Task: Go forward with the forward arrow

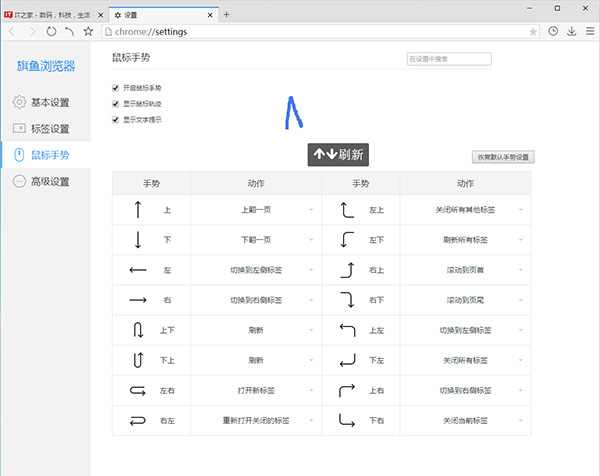Action: click(x=32, y=31)
